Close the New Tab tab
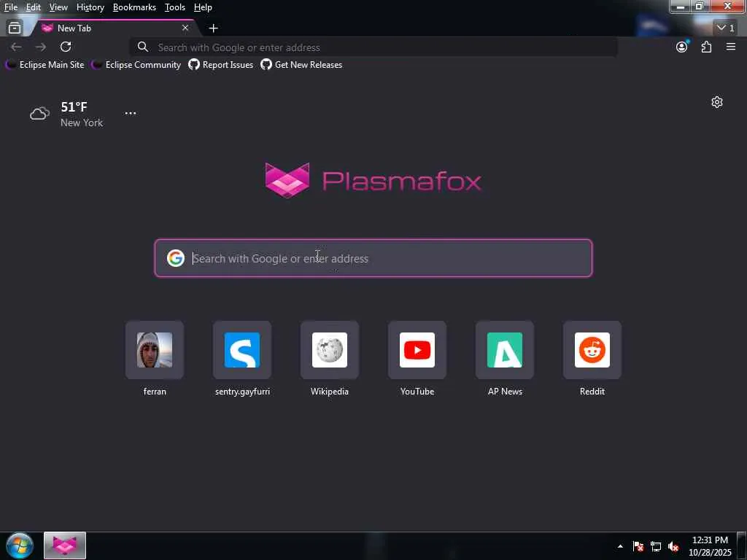 click(x=185, y=28)
